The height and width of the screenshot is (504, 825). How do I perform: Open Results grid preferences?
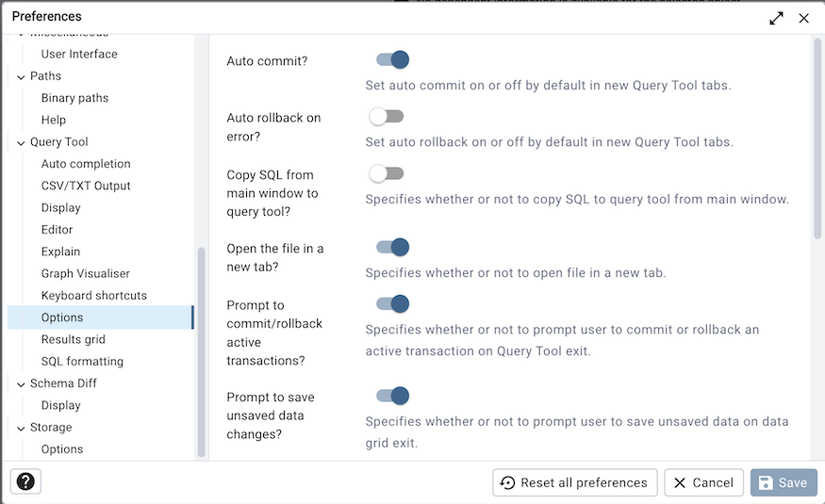point(74,339)
